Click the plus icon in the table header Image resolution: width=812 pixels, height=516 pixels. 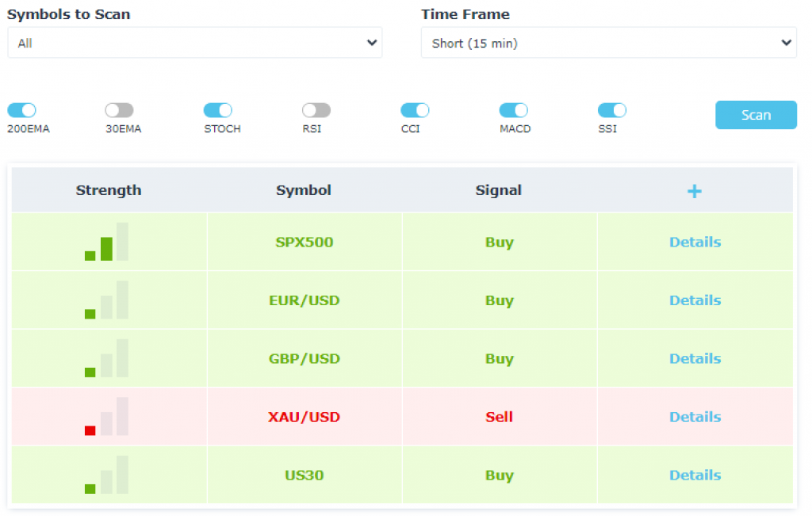pyautogui.click(x=694, y=191)
